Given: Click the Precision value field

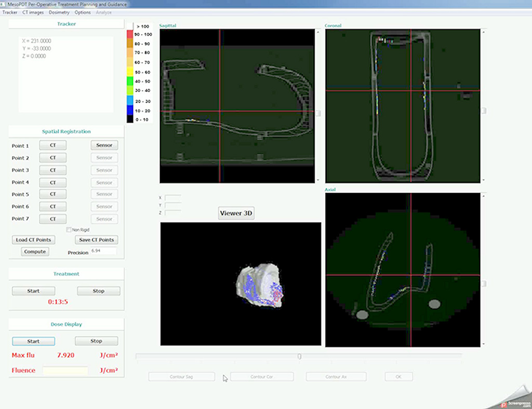Looking at the screenshot, I should (103, 251).
